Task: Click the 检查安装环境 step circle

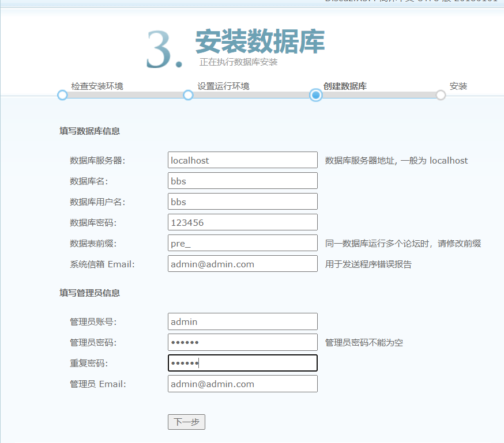Action: [x=62, y=95]
